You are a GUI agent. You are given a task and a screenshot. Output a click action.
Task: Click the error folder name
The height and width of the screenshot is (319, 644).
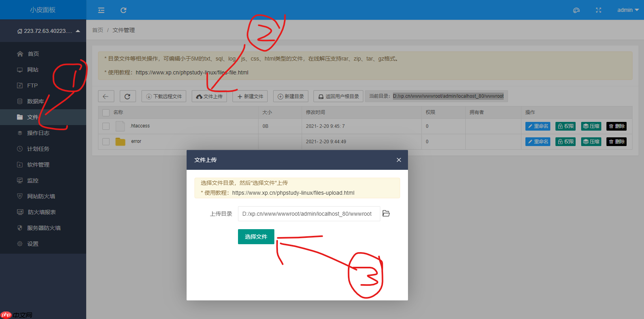point(136,141)
